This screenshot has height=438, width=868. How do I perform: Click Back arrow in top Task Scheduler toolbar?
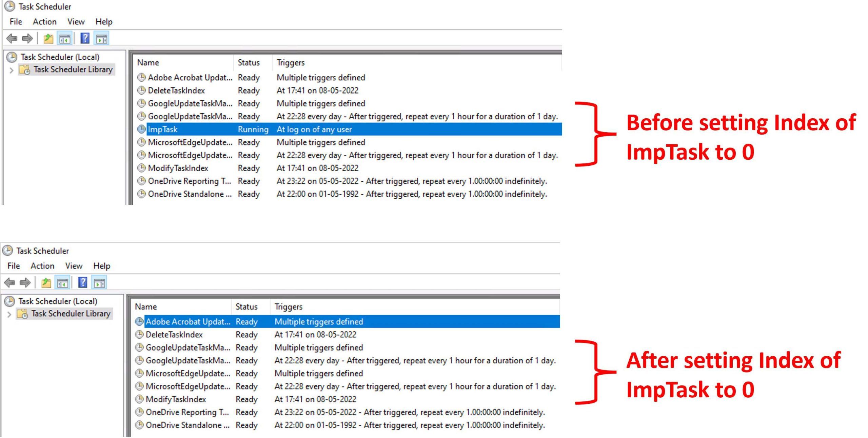click(12, 39)
